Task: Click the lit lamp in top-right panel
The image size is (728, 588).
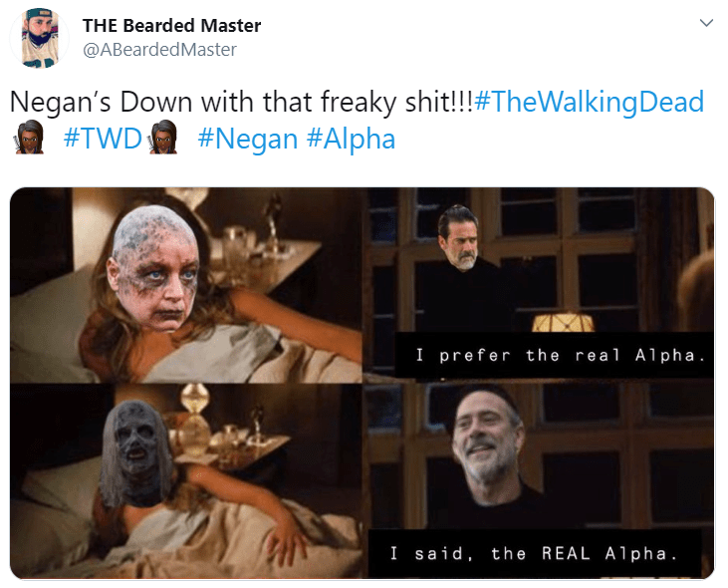Action: tap(563, 322)
